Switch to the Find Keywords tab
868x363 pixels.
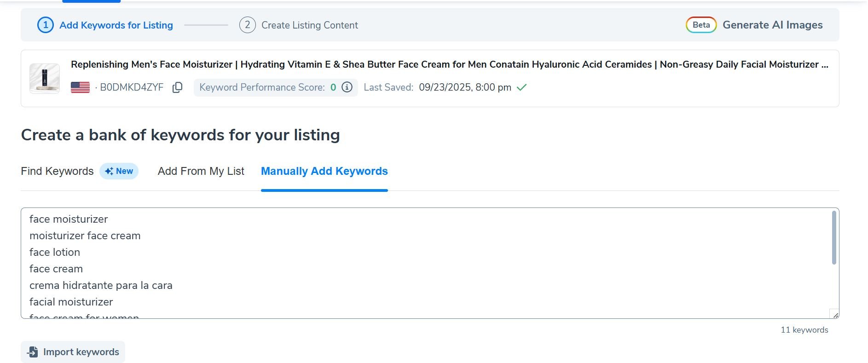click(x=57, y=171)
